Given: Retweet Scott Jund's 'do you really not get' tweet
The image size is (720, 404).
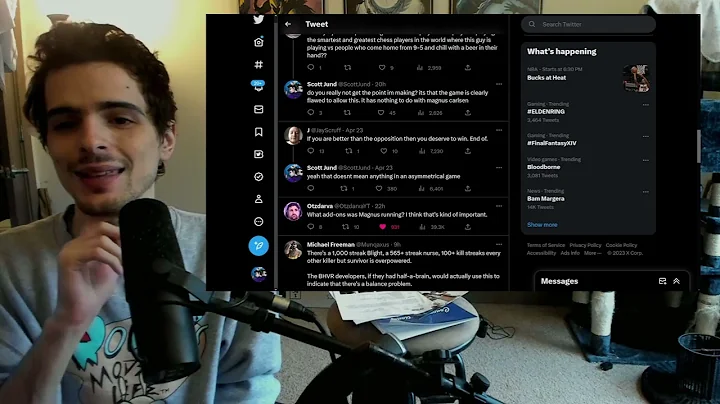Looking at the screenshot, I should click(347, 112).
